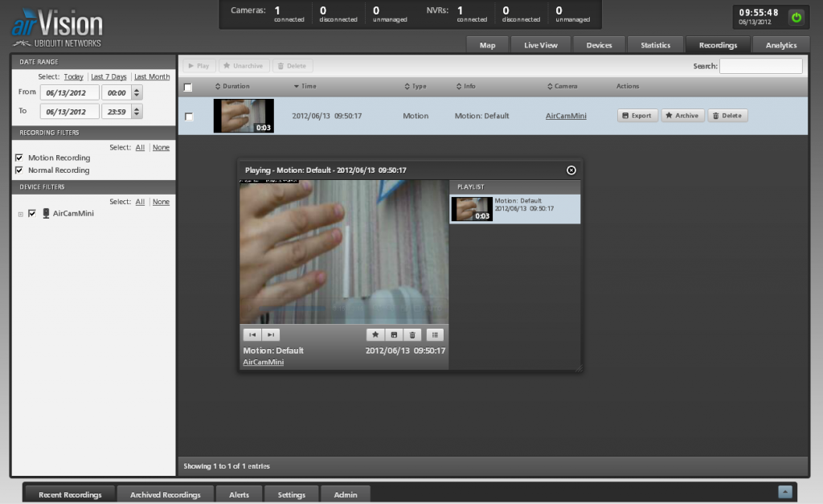Click the AirCamMini camera icon in Device Filters
Screen dimensions: 823x504
click(x=46, y=213)
